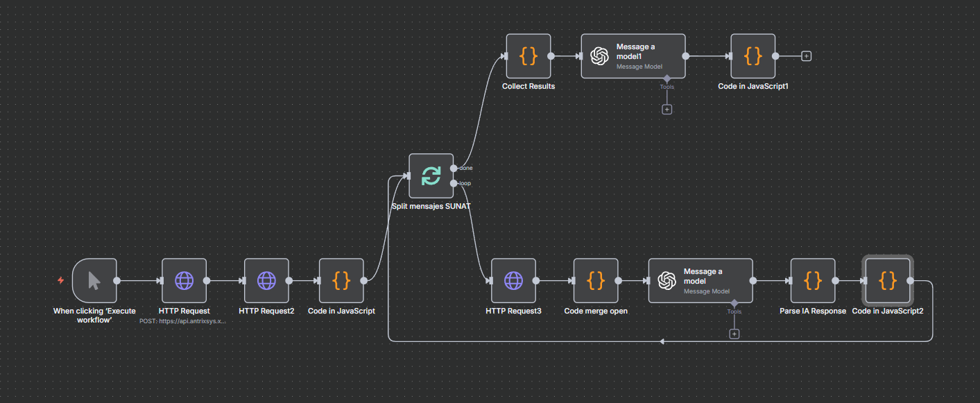The height and width of the screenshot is (403, 980).
Task: Click the Collect Results code node
Action: [528, 56]
